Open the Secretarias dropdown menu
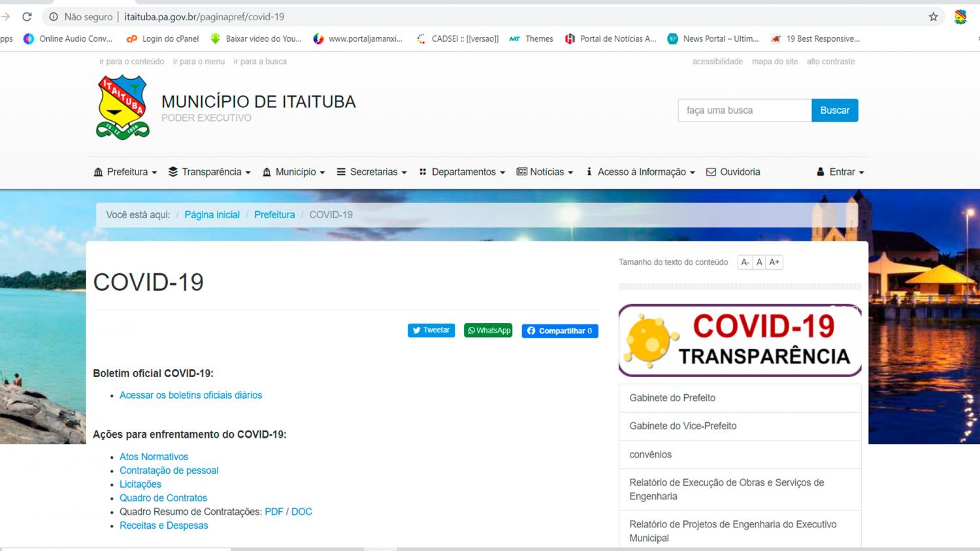The height and width of the screenshot is (551, 980). point(374,172)
